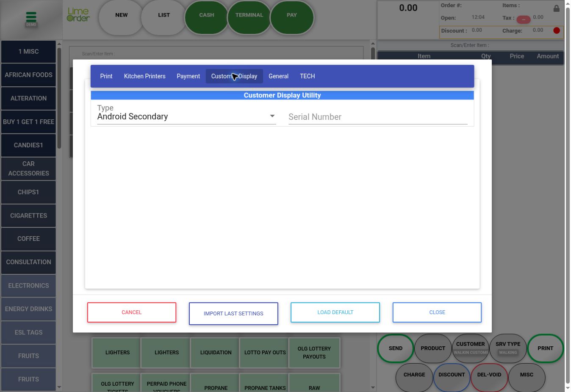Image resolution: width=571 pixels, height=392 pixels.
Task: Select the 1 MISC category
Action: pyautogui.click(x=28, y=52)
